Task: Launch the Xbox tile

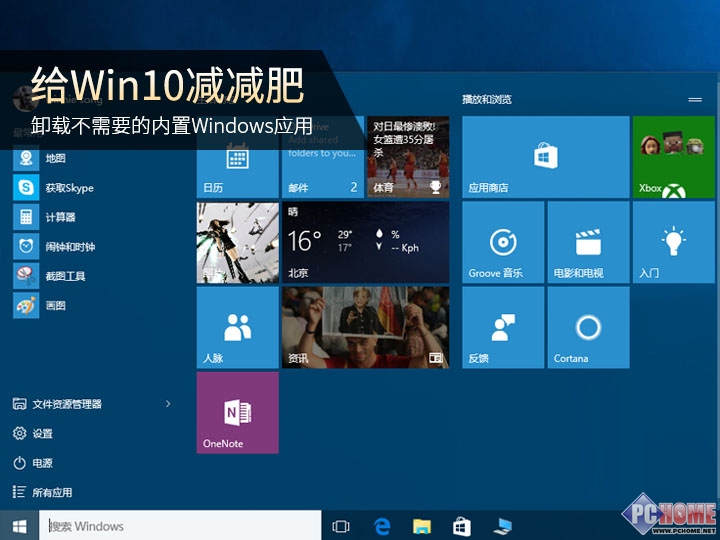Action: click(674, 157)
